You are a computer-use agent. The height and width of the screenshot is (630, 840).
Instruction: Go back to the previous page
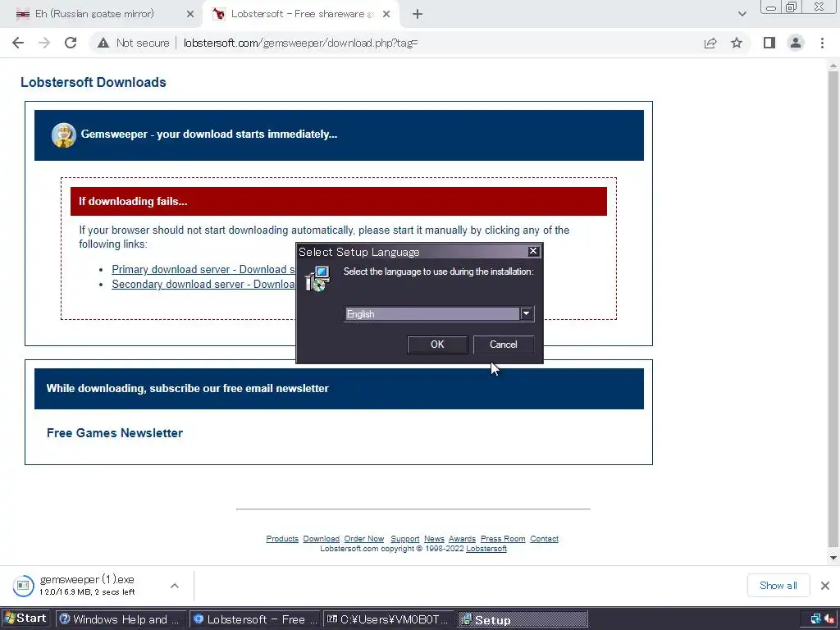18,43
